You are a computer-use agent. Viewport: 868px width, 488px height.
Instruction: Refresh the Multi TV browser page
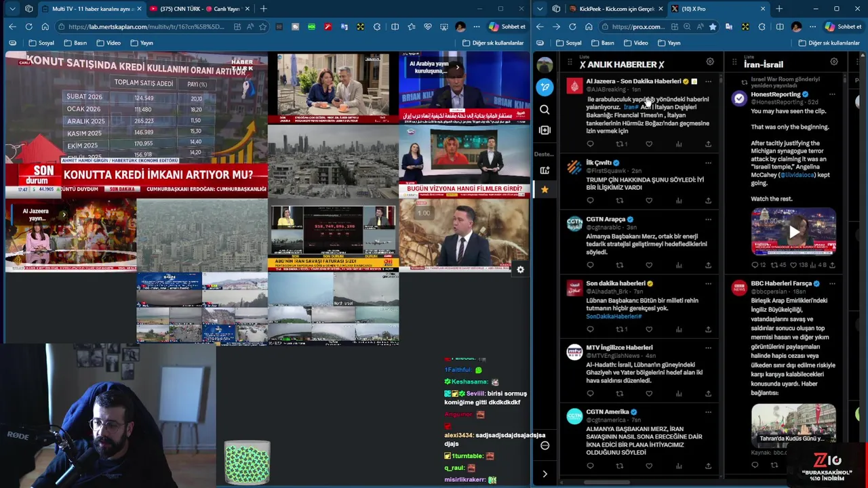coord(28,26)
